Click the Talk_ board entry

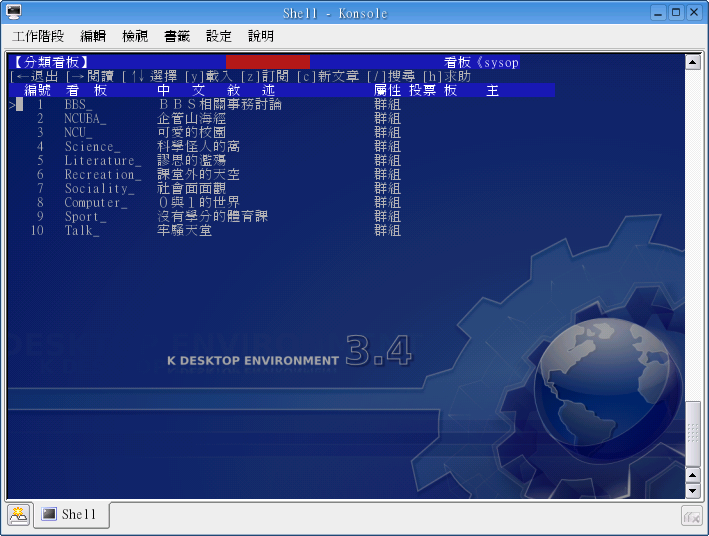pos(82,231)
